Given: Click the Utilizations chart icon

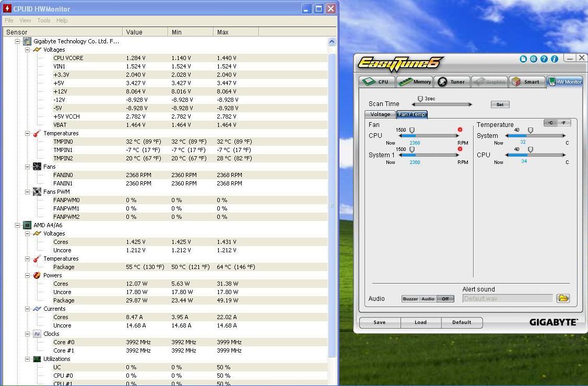Looking at the screenshot, I should pyautogui.click(x=37, y=359).
